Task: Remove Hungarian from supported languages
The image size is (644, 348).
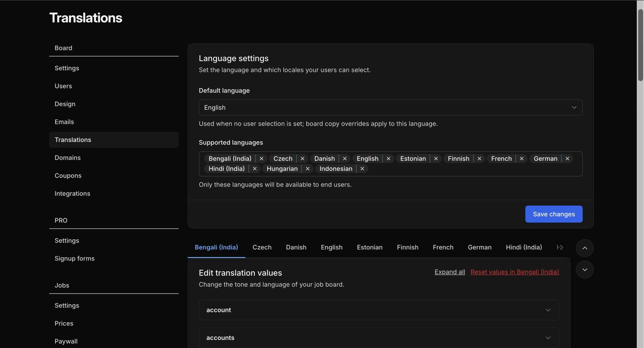Action: [308, 169]
